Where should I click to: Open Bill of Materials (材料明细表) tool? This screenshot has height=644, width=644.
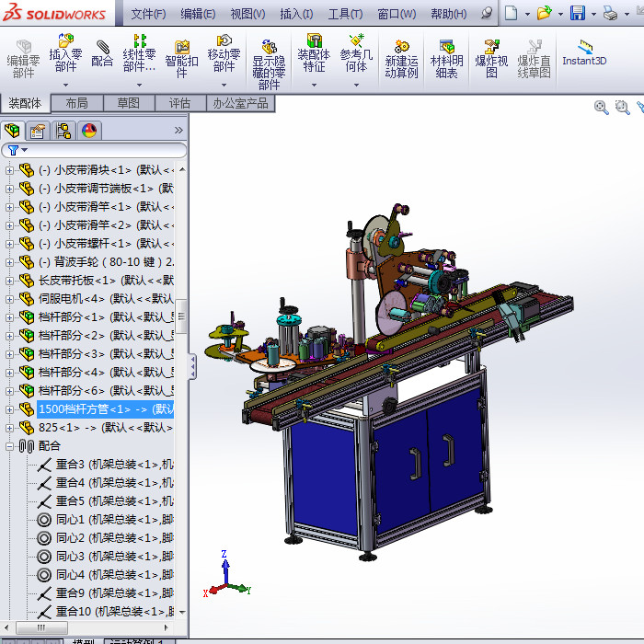pyautogui.click(x=446, y=59)
